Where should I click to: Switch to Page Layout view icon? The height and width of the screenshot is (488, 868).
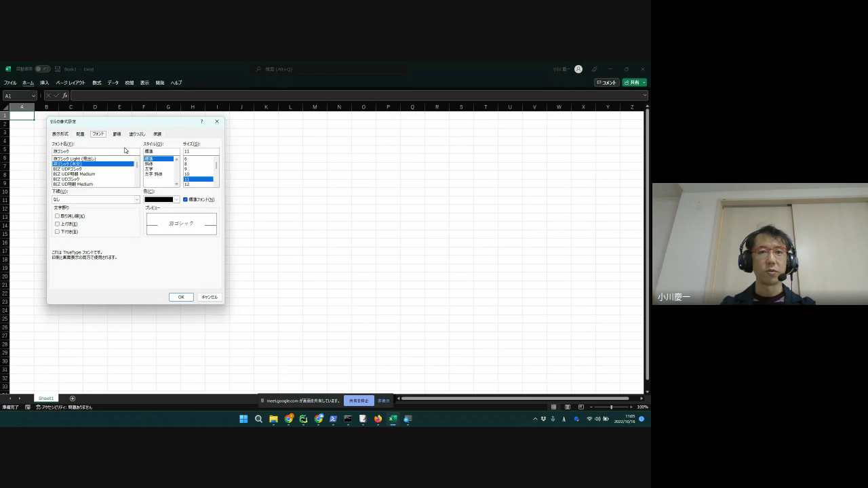coord(567,407)
